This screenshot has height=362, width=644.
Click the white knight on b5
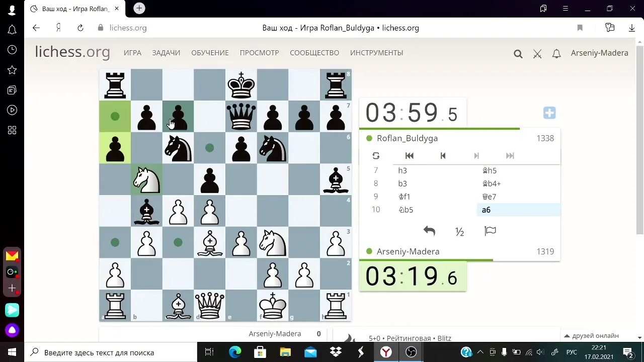pyautogui.click(x=146, y=179)
